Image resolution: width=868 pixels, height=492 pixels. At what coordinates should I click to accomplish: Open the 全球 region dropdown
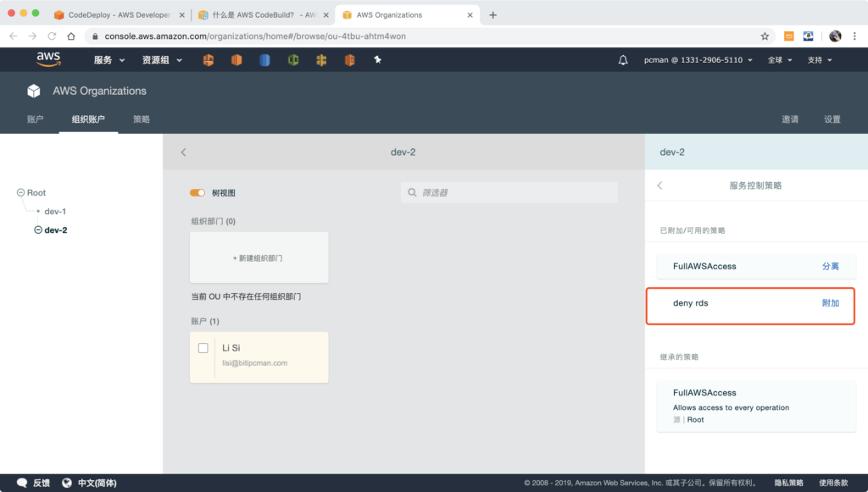point(780,60)
